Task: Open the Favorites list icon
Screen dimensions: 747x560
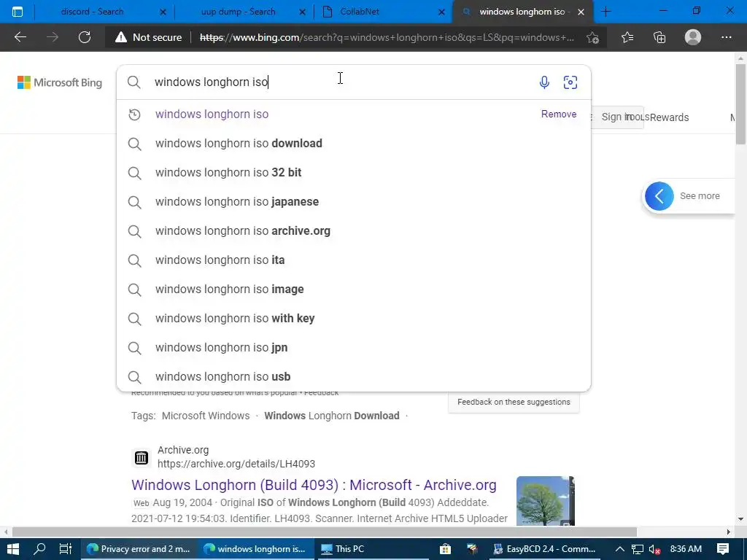Action: 627,37
